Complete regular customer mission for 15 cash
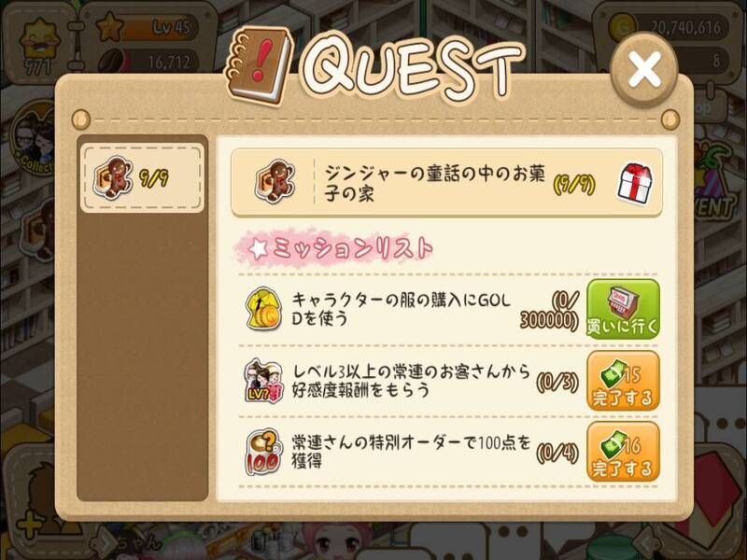This screenshot has width=747, height=560. (x=623, y=381)
